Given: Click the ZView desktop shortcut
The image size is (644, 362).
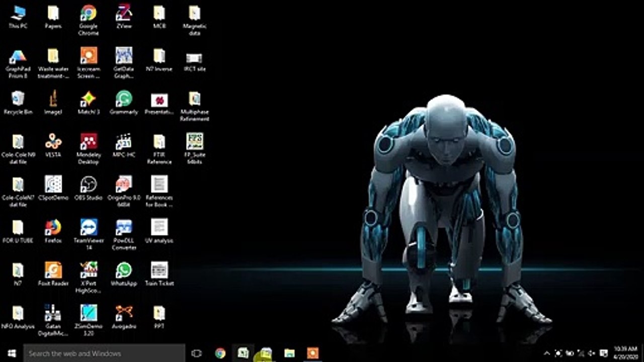Looking at the screenshot, I should click(x=124, y=17).
